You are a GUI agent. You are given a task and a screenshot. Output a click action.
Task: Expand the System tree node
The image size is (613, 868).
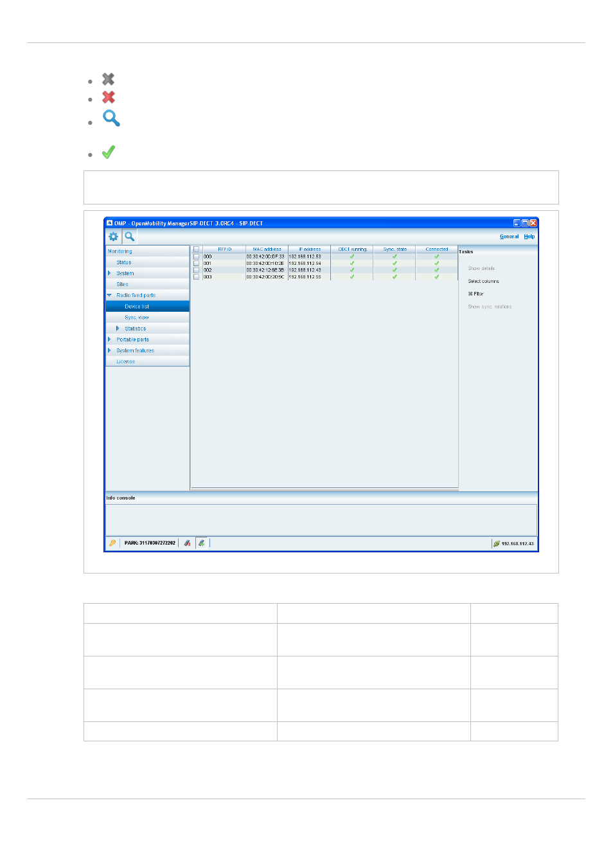(109, 273)
